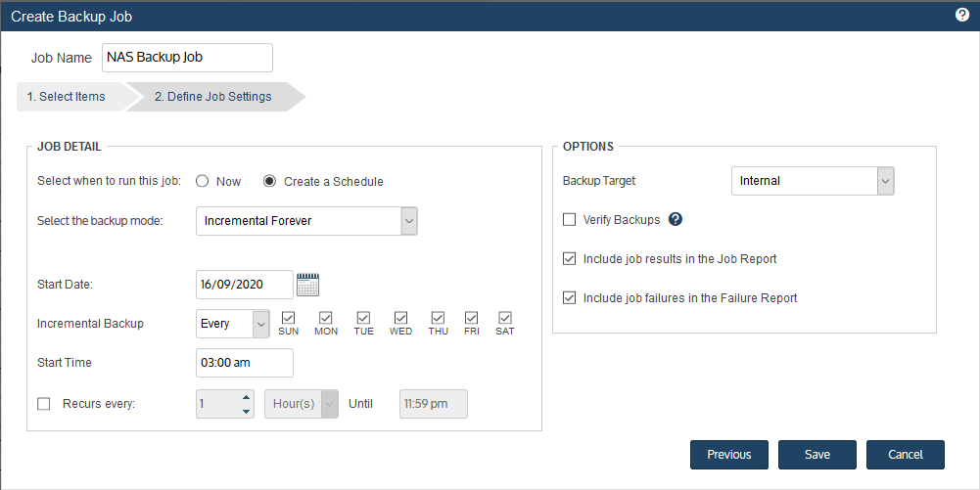Uncheck Include job failures in Failure Report
Image resolution: width=980 pixels, height=490 pixels.
pos(570,297)
